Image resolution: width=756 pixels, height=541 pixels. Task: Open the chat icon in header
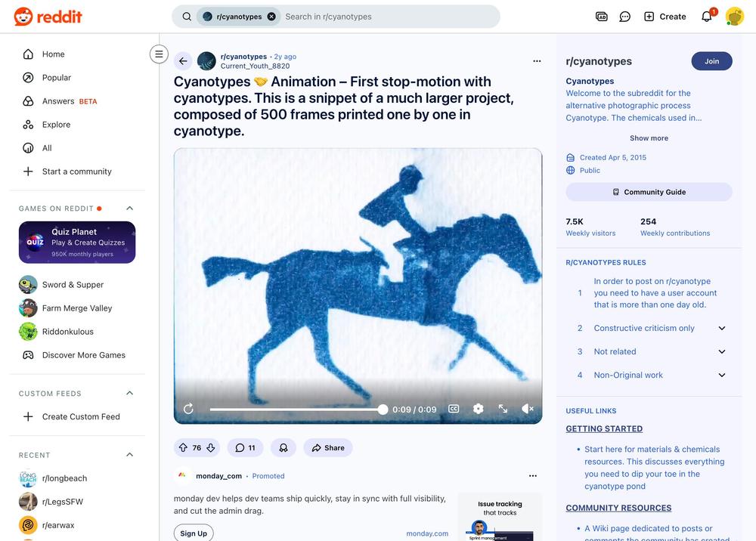click(x=625, y=17)
